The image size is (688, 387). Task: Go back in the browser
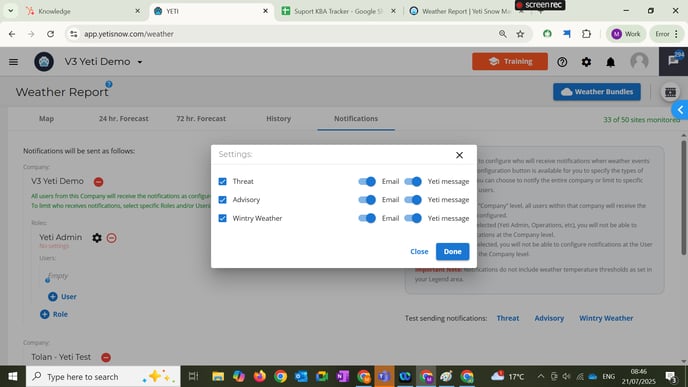point(12,34)
